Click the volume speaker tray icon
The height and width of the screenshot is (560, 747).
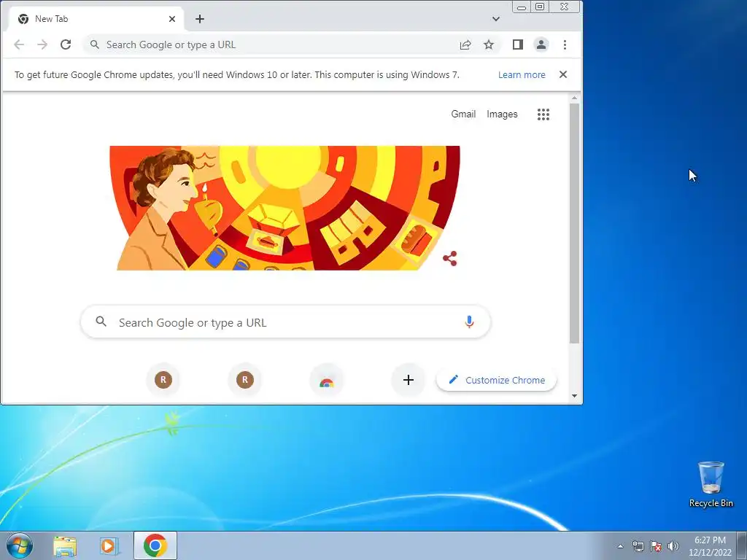point(673,546)
